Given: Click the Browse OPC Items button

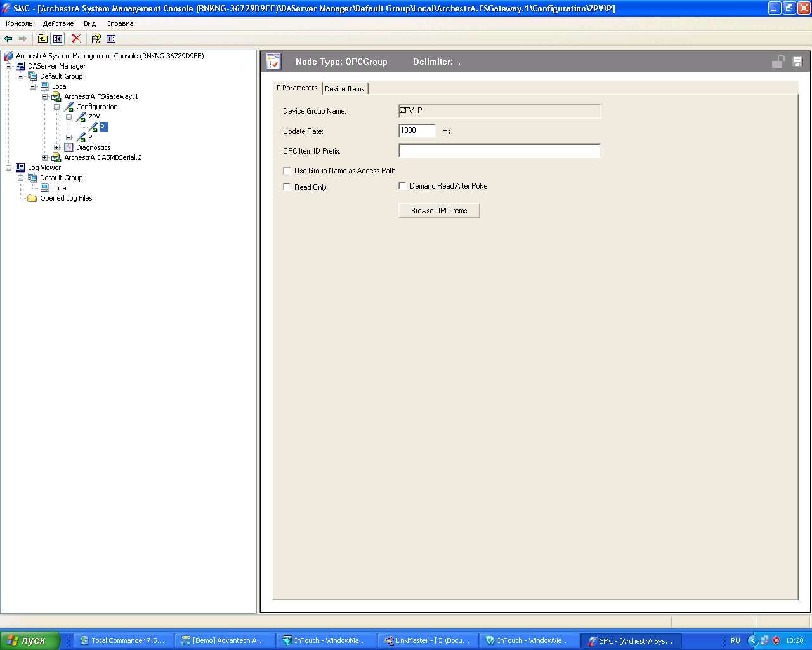Looking at the screenshot, I should pyautogui.click(x=439, y=211).
